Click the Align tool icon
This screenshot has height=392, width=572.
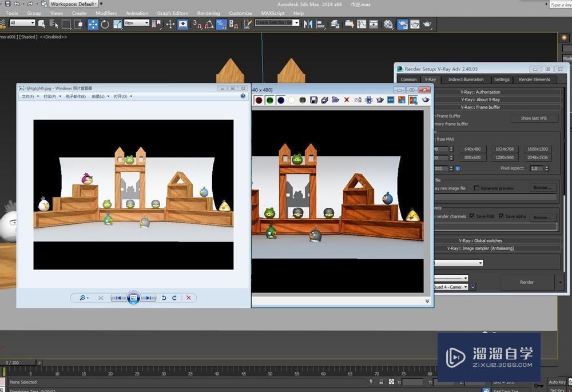point(321,25)
